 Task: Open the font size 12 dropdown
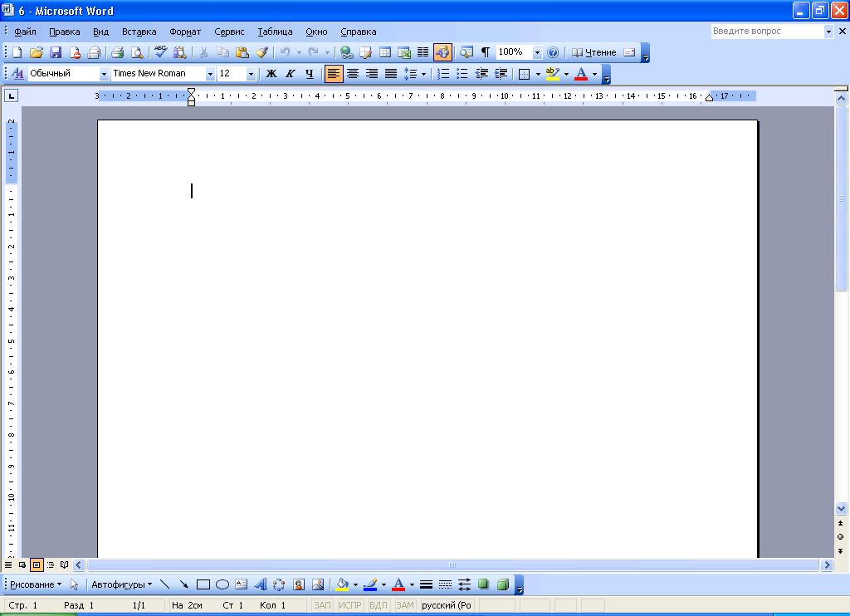coord(251,74)
